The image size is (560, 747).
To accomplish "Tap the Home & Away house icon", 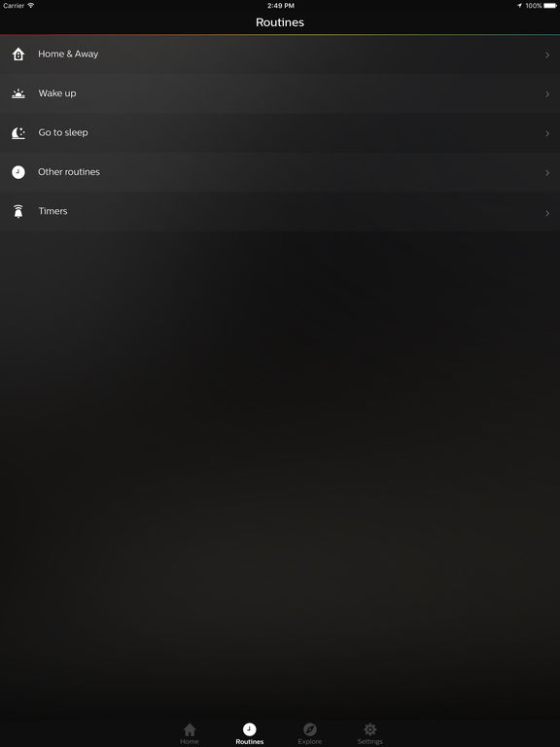I will point(18,54).
